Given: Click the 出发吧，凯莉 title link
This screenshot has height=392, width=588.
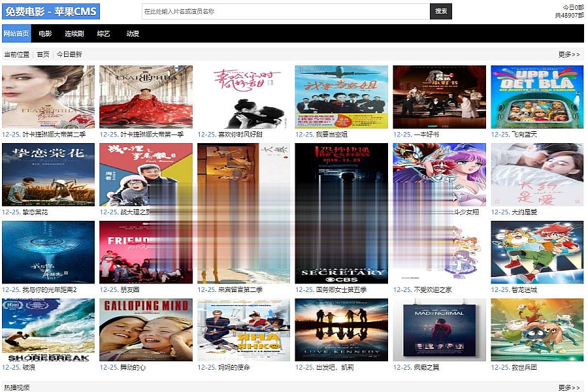Looking at the screenshot, I should 335,367.
